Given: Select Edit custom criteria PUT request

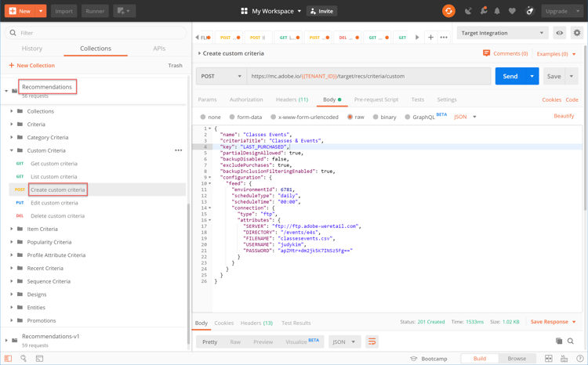Looking at the screenshot, I should pyautogui.click(x=54, y=203).
